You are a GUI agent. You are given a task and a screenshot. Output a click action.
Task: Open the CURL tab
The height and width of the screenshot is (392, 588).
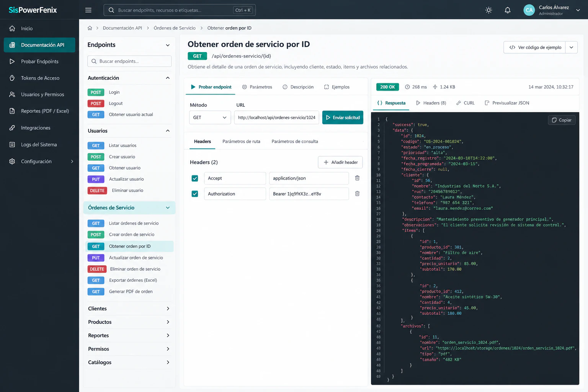465,103
